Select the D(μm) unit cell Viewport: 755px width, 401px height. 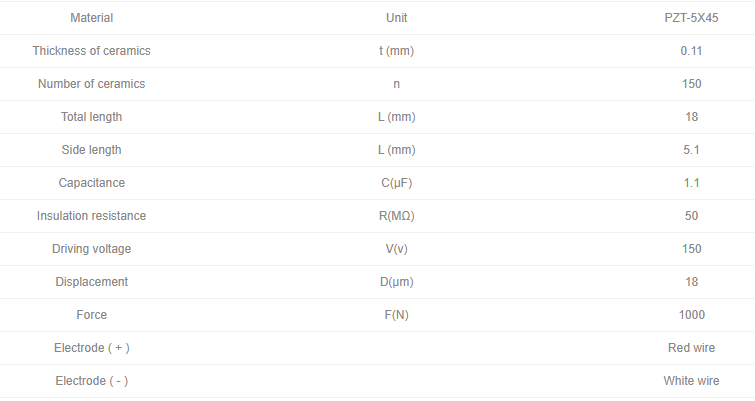click(396, 282)
